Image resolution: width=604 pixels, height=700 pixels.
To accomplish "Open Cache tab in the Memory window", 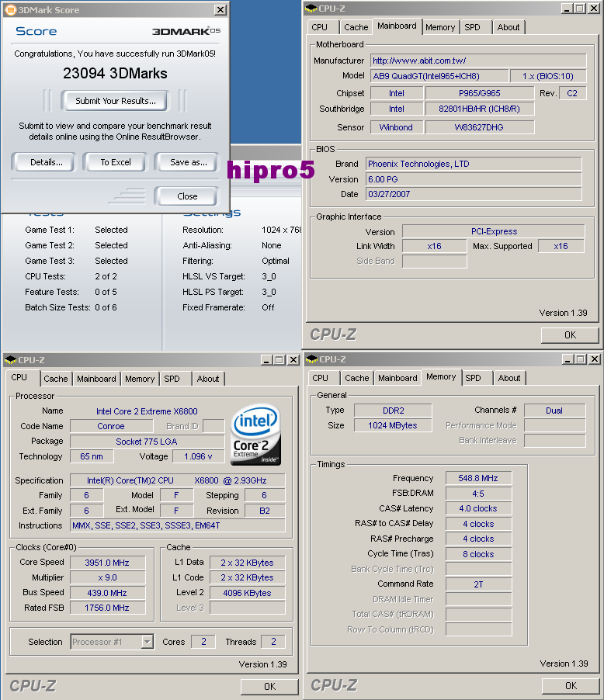I will point(357,378).
